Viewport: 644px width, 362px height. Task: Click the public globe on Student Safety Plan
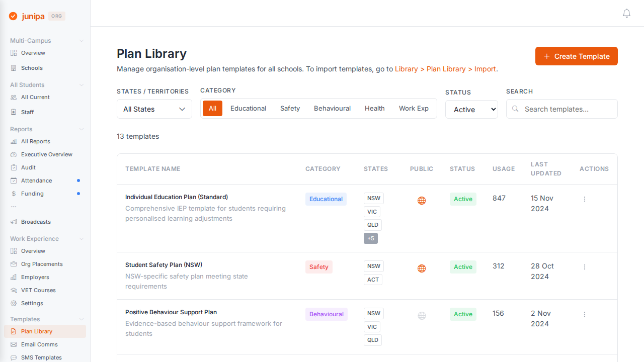coord(422,268)
